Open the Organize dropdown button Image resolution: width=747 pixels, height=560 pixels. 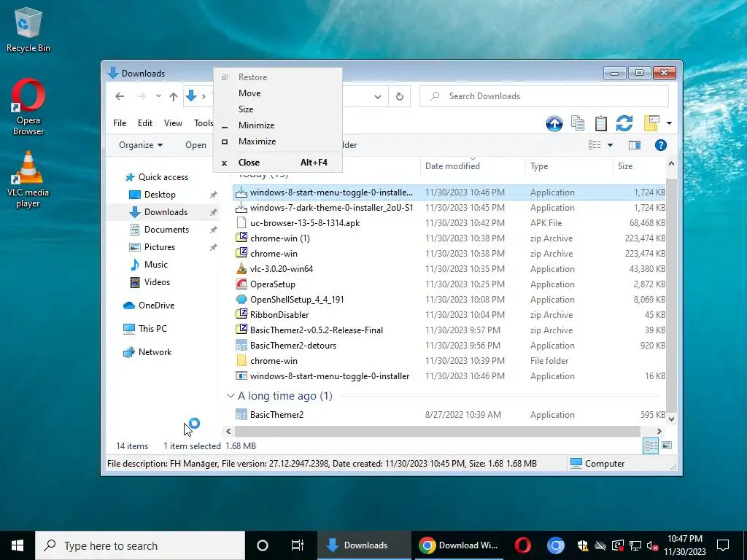141,145
